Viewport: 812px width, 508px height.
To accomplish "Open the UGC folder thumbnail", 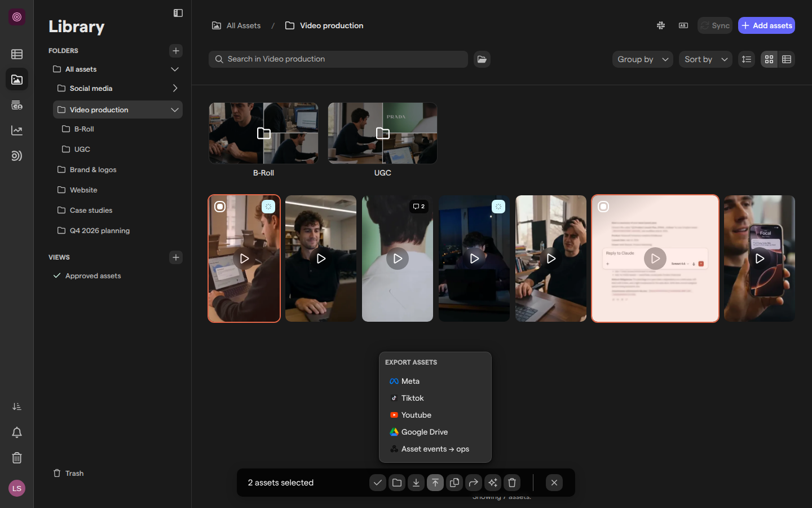I will 382,133.
